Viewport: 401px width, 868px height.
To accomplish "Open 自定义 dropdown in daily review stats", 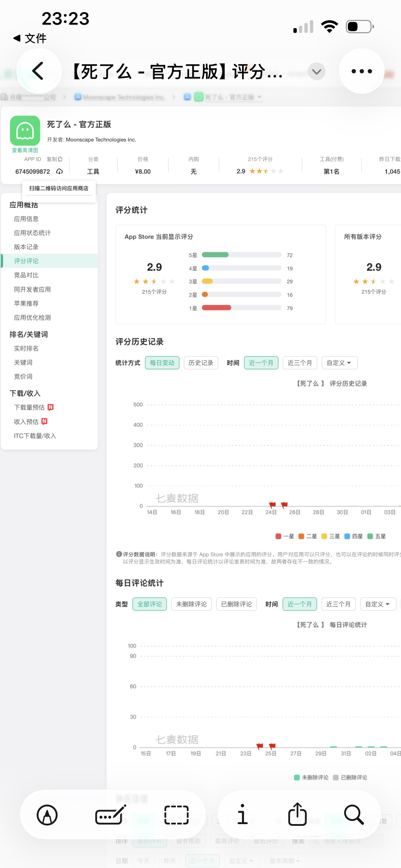I will pos(378,604).
